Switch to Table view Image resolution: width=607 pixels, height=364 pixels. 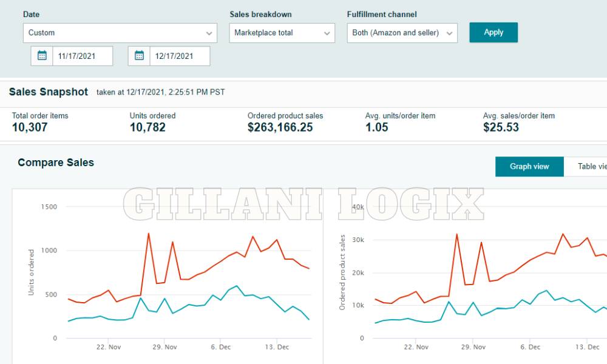tap(592, 166)
